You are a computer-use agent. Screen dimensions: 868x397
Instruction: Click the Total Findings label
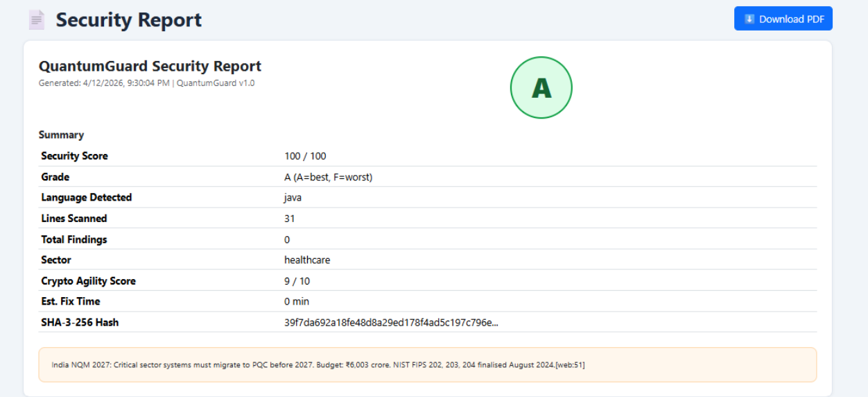(x=73, y=239)
